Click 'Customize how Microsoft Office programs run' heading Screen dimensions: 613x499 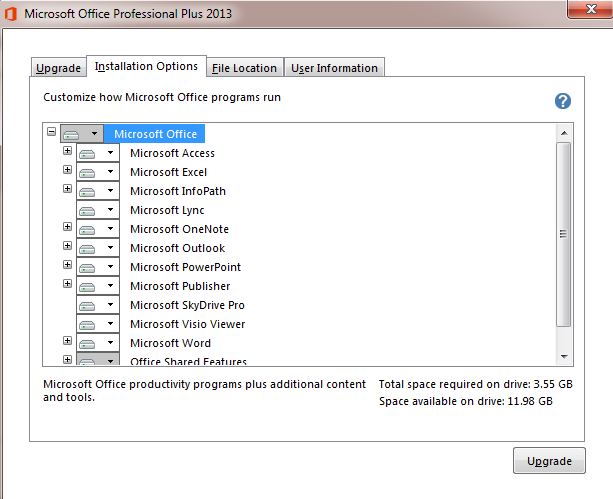[162, 97]
